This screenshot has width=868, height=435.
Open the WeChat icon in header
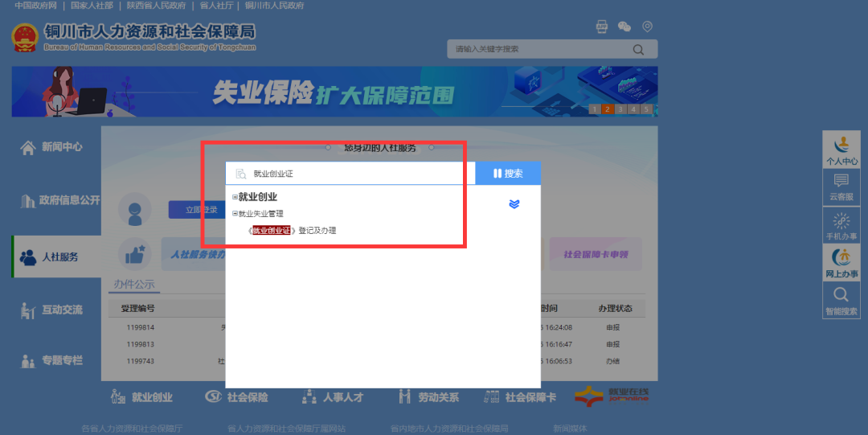(624, 27)
